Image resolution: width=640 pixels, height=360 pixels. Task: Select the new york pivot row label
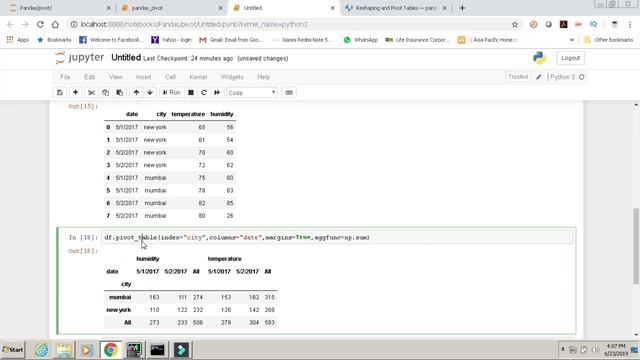coord(119,310)
